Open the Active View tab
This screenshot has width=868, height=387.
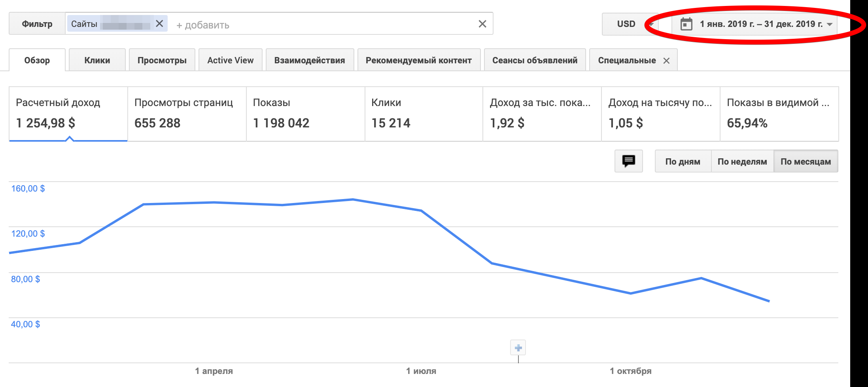230,61
